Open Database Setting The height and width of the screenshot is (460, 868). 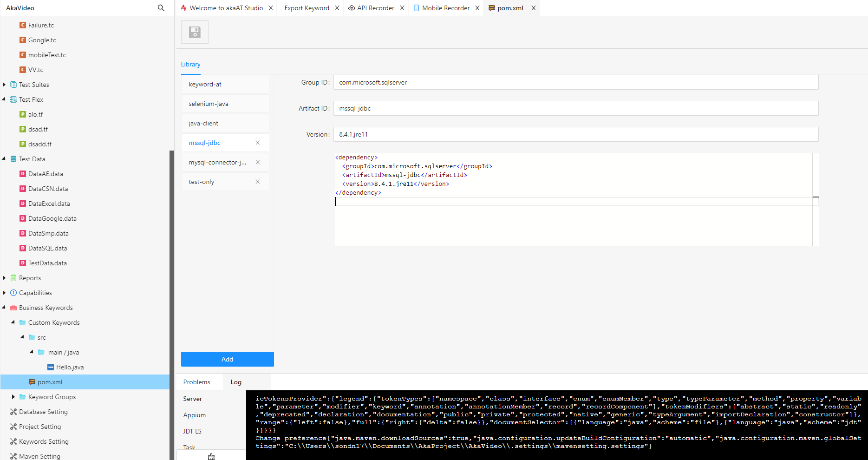point(43,412)
